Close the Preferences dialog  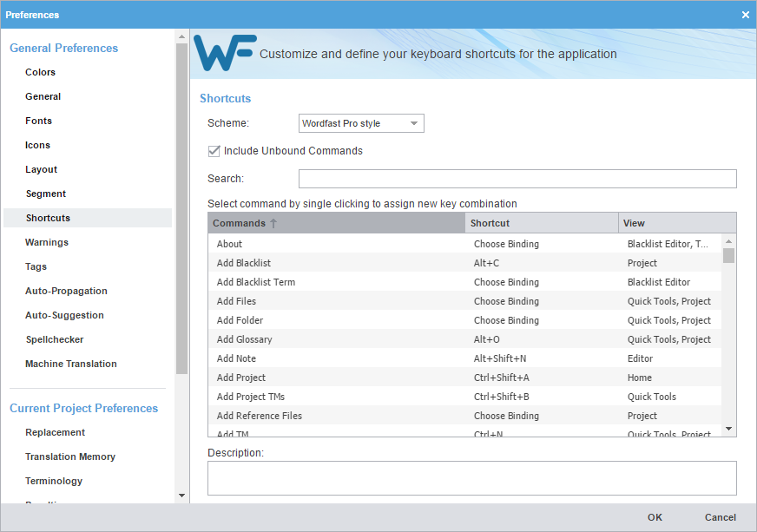[x=746, y=15]
